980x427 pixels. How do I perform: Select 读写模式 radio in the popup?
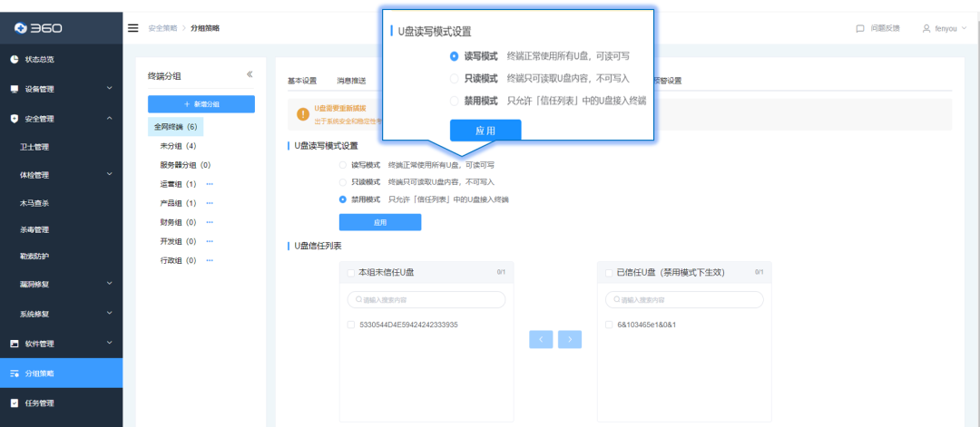pyautogui.click(x=455, y=56)
